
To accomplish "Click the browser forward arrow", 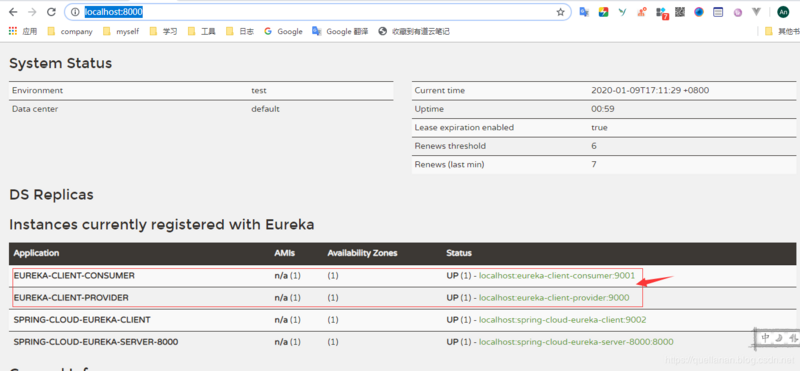I will coord(32,12).
